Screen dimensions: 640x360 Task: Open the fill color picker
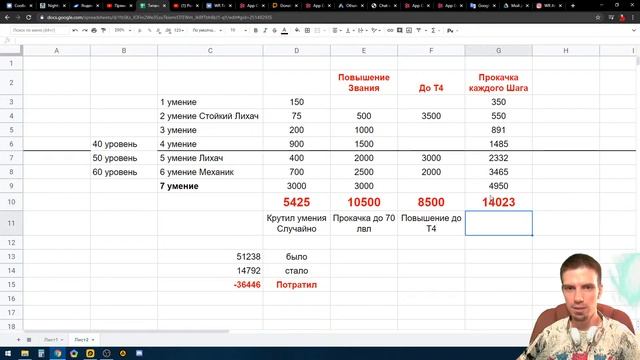pos(297,31)
